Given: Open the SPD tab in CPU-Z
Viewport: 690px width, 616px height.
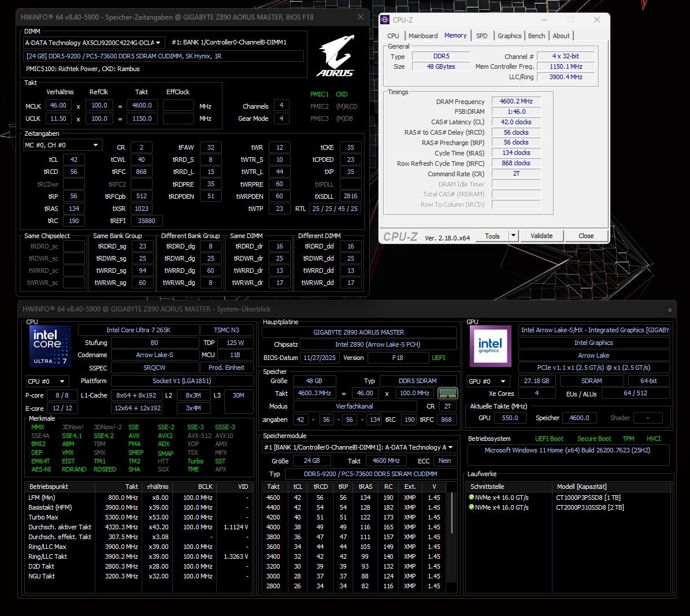Looking at the screenshot, I should 482,36.
